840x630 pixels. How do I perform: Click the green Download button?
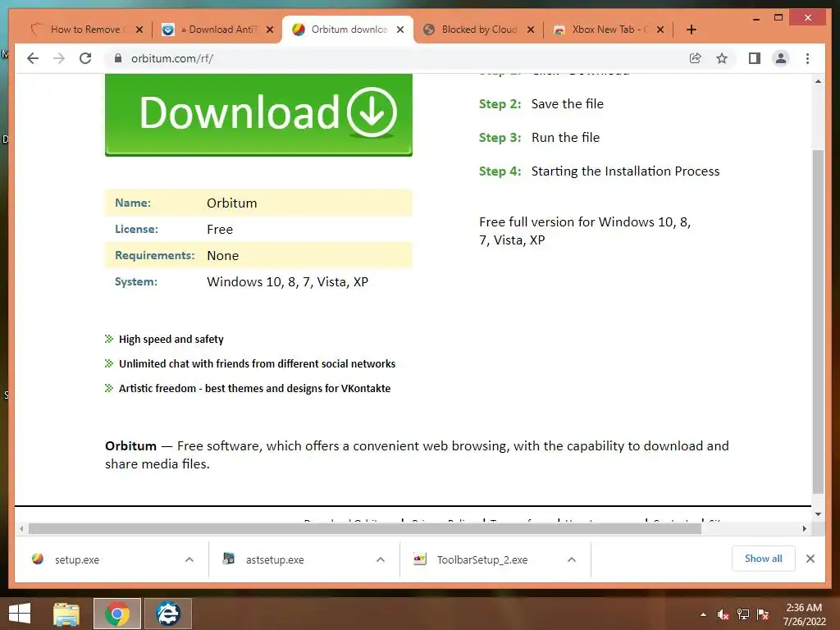(x=258, y=115)
